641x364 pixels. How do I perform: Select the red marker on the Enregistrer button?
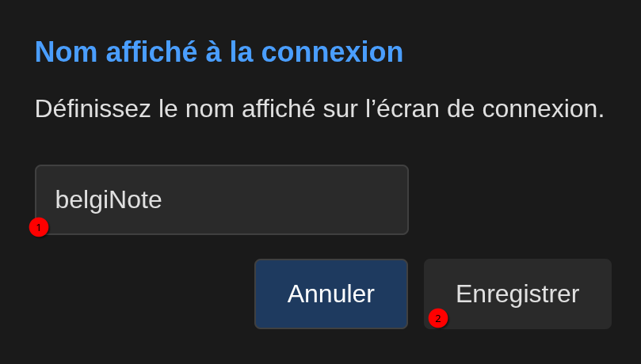(x=438, y=318)
